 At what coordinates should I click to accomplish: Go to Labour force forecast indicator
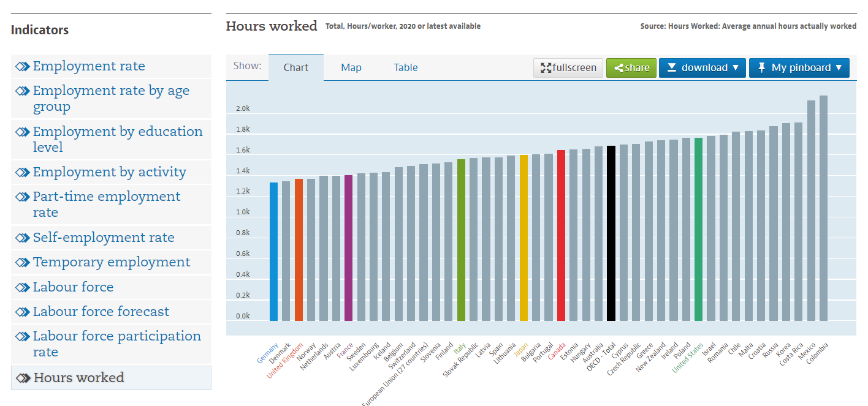(101, 312)
